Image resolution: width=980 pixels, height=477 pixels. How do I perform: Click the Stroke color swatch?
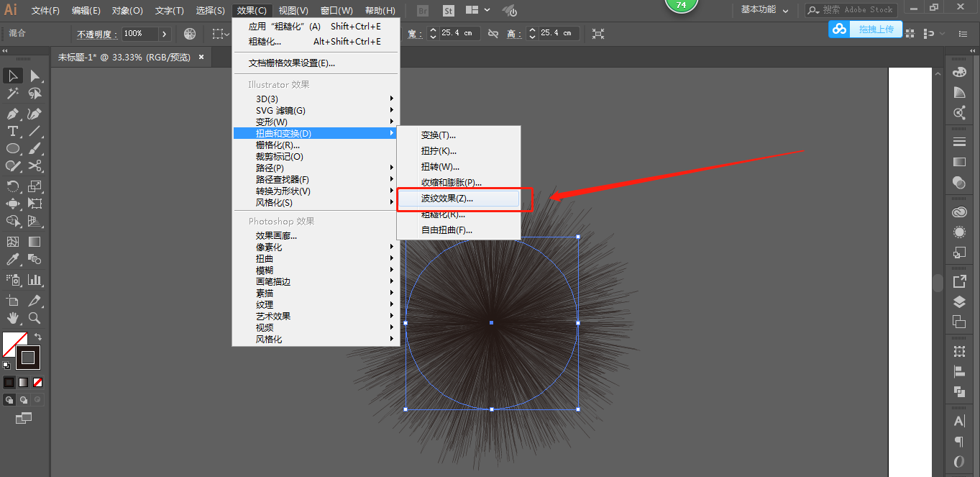click(x=28, y=358)
